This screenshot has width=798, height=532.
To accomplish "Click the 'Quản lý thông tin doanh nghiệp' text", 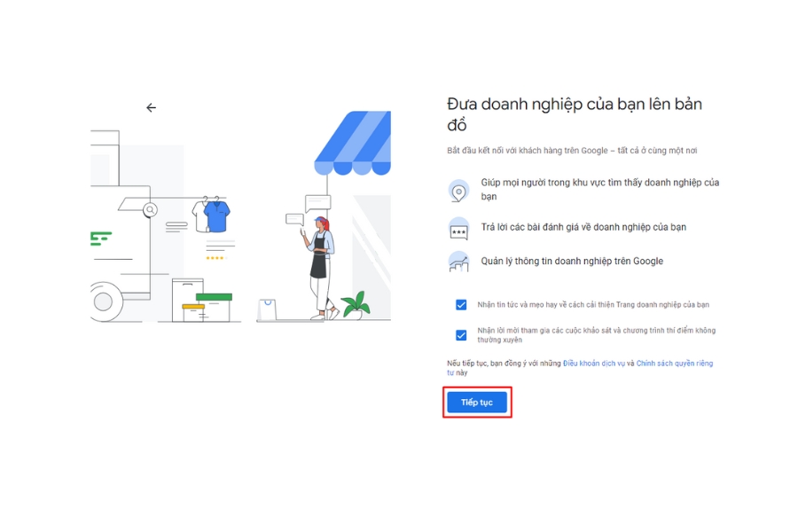I will 572,262.
